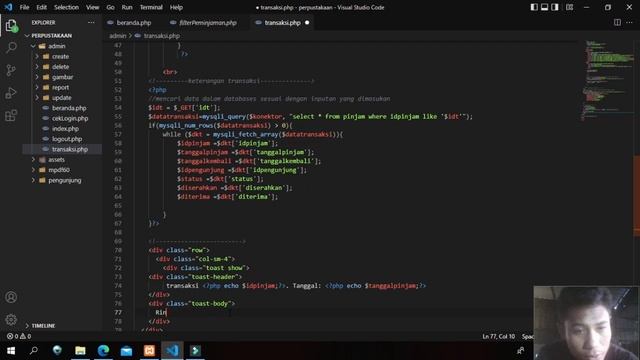Toggle the secondary side bar layout icon
This screenshot has width=640, height=360.
click(555, 7)
